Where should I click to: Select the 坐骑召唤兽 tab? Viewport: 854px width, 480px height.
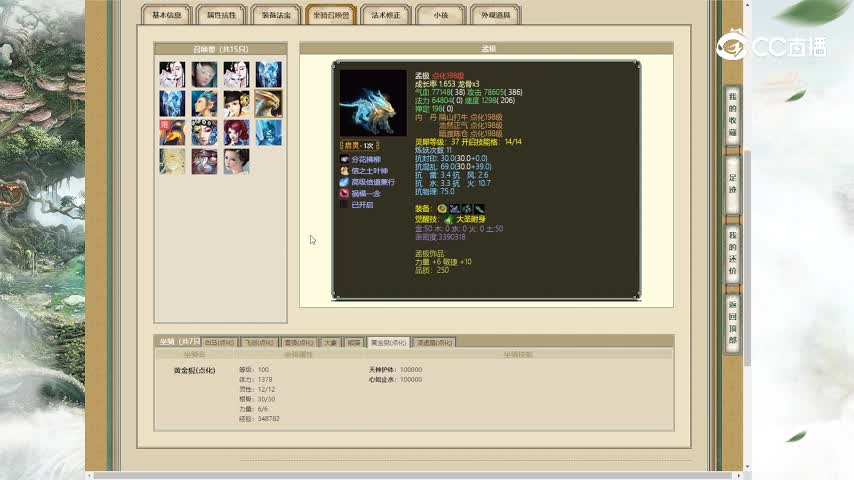331,15
